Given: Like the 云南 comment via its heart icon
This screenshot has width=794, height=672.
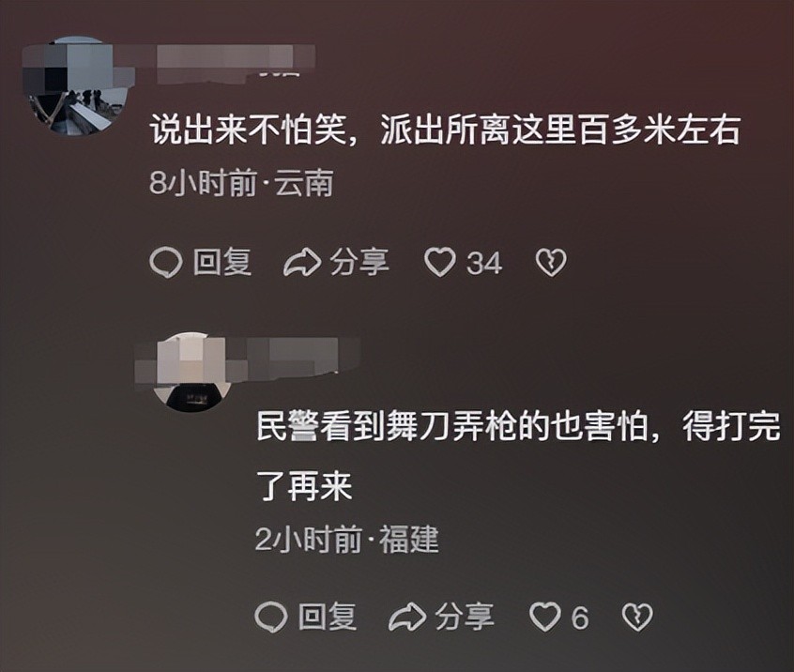Looking at the screenshot, I should [x=439, y=262].
